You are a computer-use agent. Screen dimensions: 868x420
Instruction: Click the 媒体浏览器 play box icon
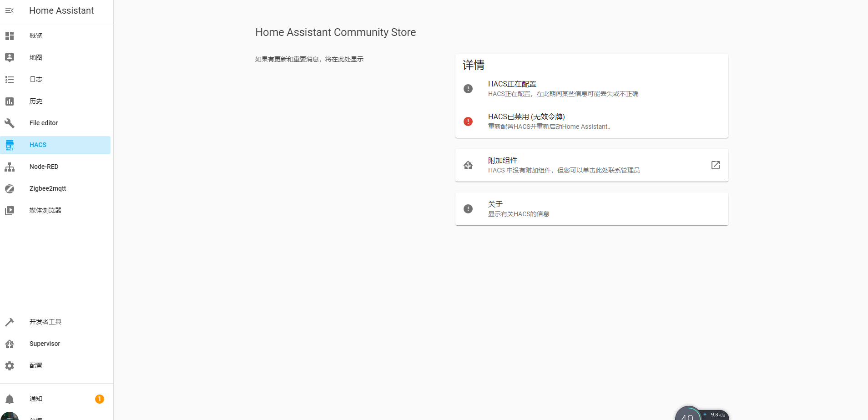10,210
